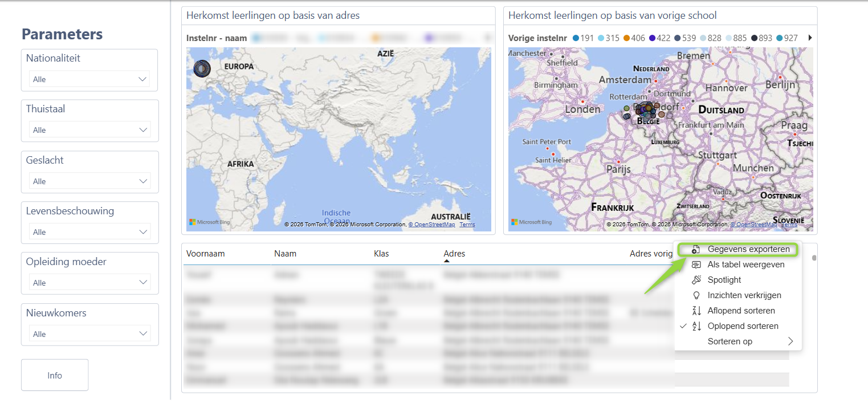Expand the Geslacht dropdown list
Screen dimensions: 868x415
click(x=89, y=181)
